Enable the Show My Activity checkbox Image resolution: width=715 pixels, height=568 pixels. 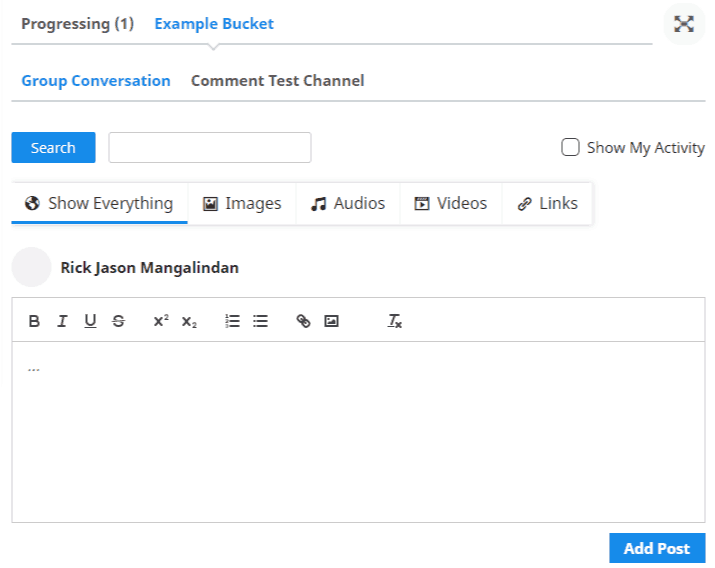tap(570, 147)
